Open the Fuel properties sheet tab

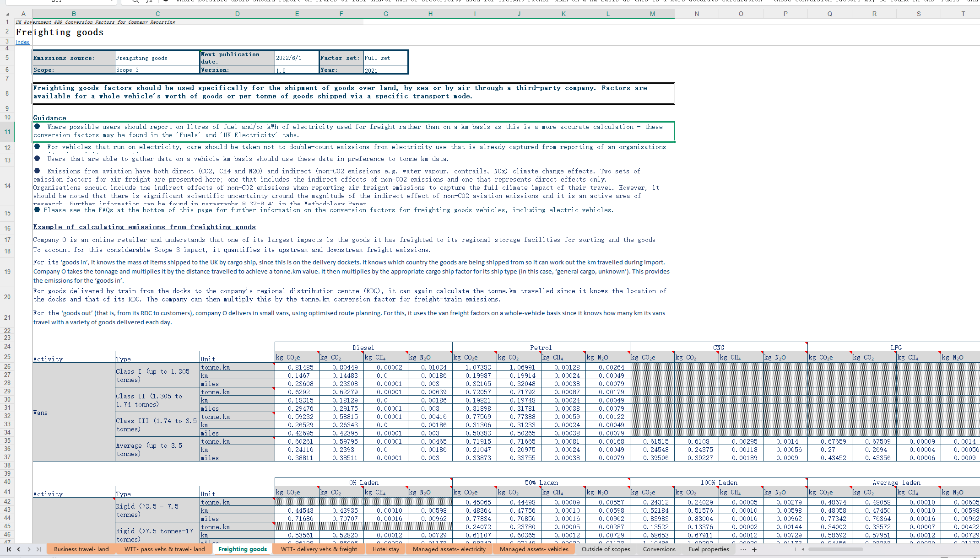[709, 549]
